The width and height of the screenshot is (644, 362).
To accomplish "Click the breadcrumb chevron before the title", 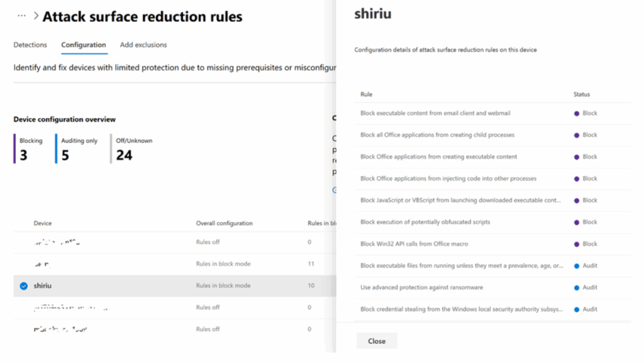I will coord(36,16).
